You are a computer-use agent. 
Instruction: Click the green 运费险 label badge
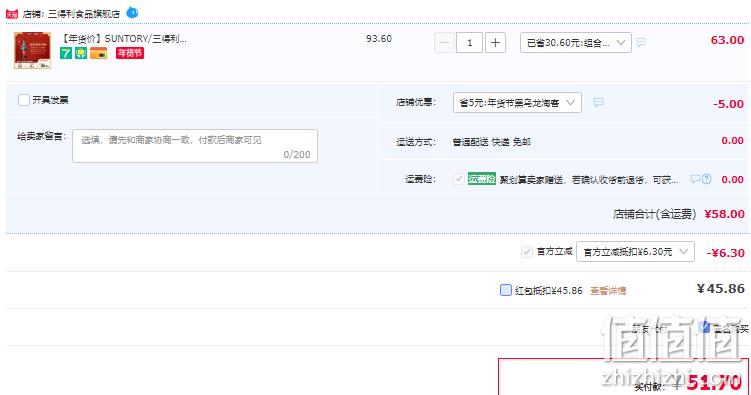(482, 179)
